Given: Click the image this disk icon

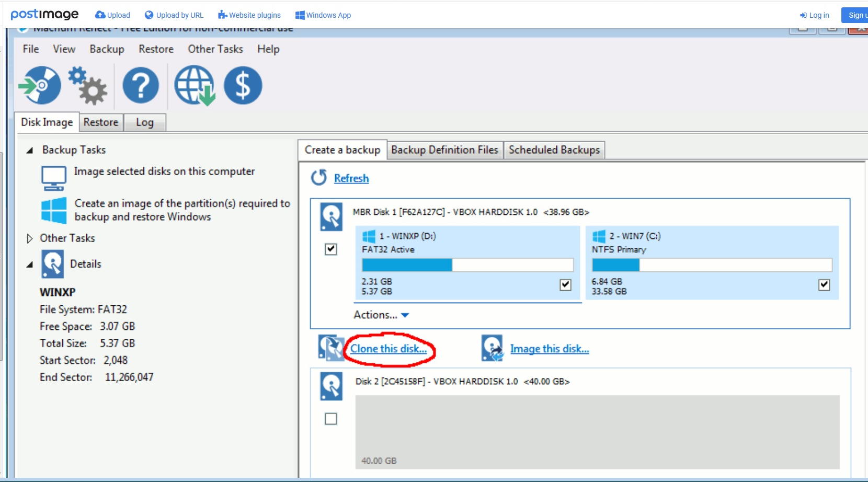Looking at the screenshot, I should tap(493, 348).
